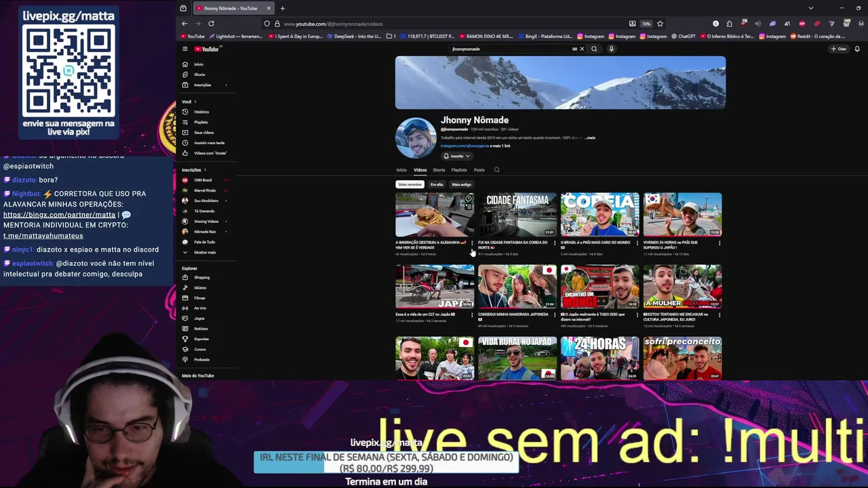This screenshot has height=488, width=868.
Task: Open browser tab list dropdown
Action: pyautogui.click(x=810, y=8)
